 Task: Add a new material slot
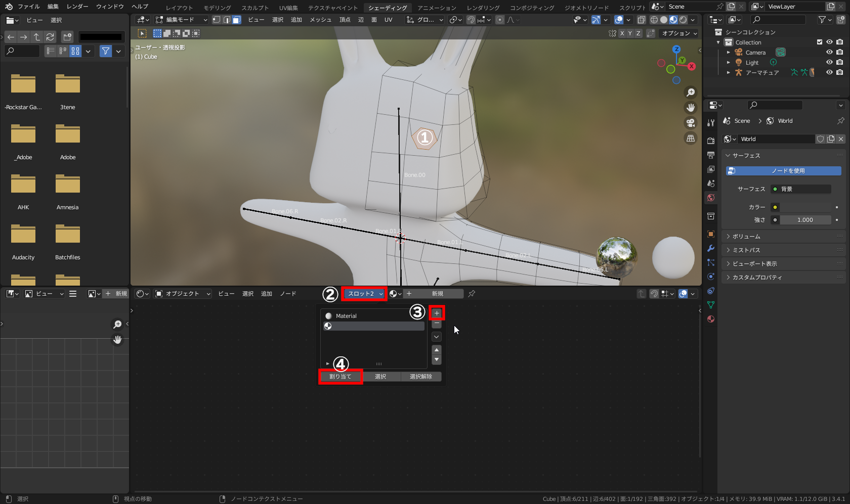pyautogui.click(x=437, y=313)
